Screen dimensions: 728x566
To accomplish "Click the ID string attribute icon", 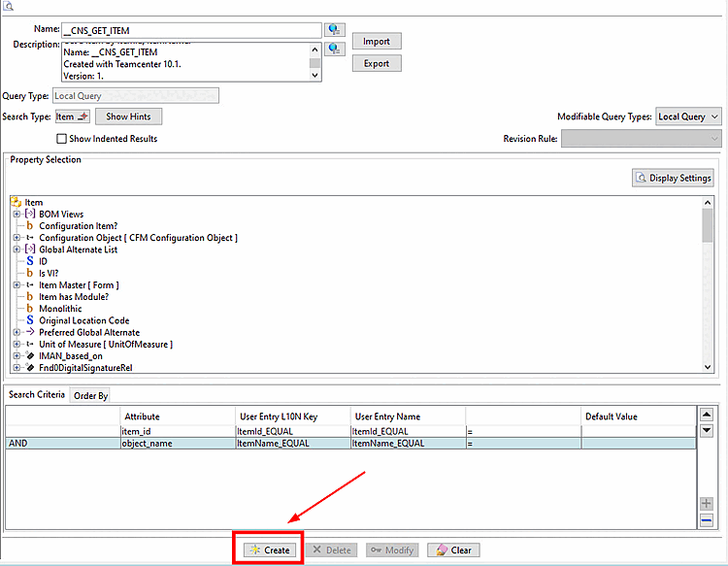I will click(x=30, y=261).
